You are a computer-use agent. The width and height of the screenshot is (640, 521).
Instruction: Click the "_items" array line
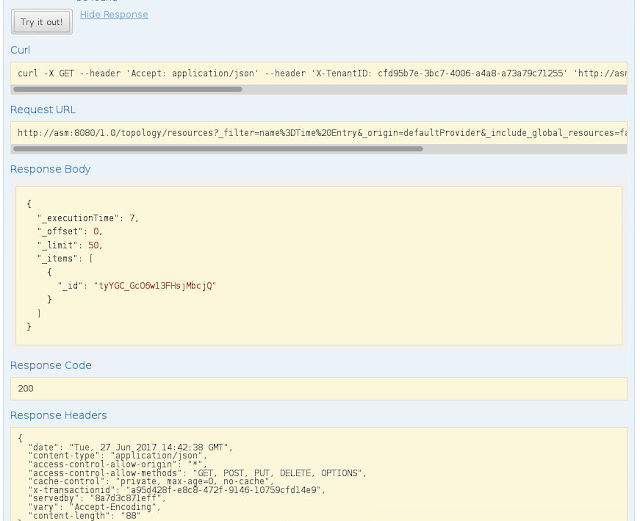tap(65, 259)
